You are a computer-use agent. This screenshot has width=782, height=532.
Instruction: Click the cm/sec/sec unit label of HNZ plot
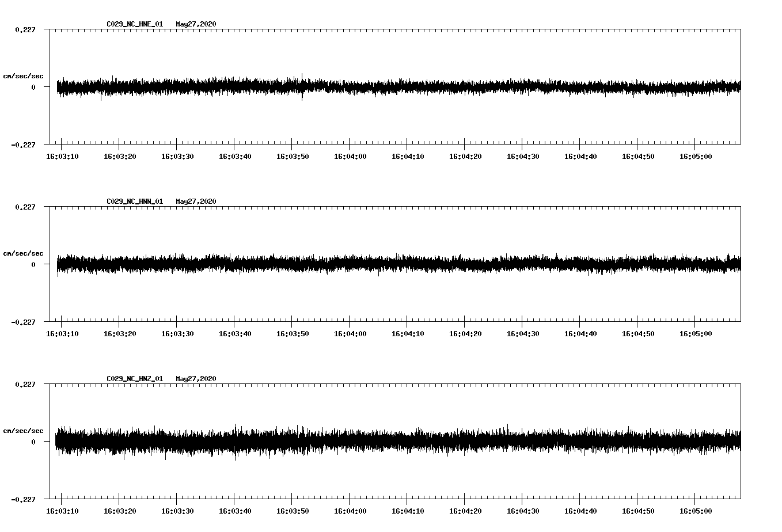click(x=23, y=431)
